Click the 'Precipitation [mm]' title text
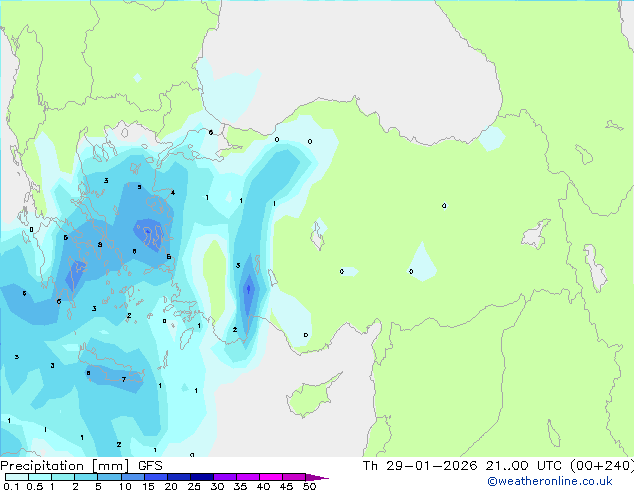This screenshot has height=490, width=634. [x=65, y=466]
